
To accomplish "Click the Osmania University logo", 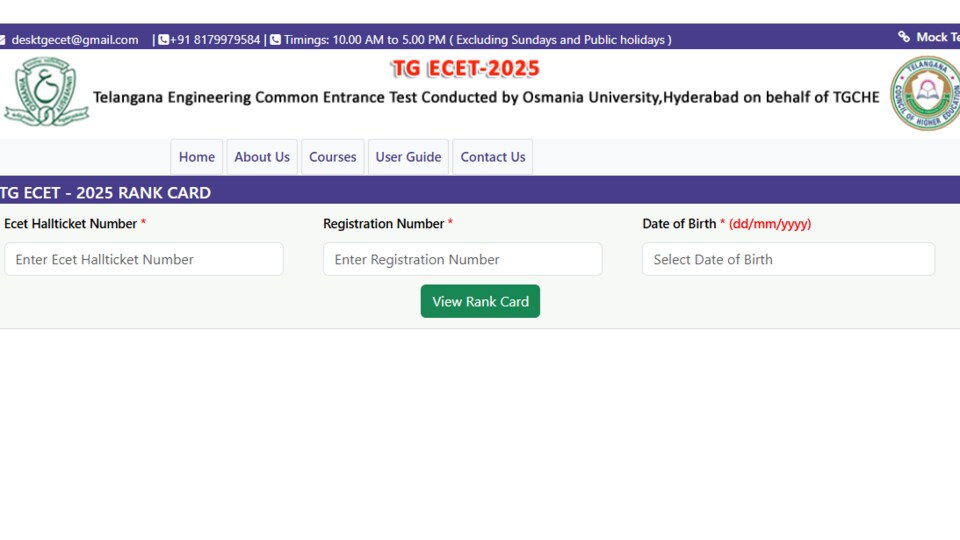I will 47,92.
